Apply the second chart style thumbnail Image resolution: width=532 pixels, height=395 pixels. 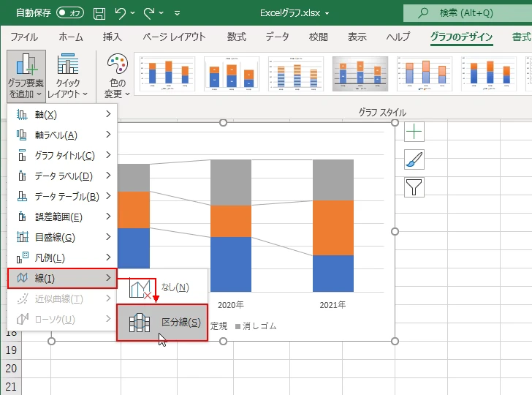[232, 74]
